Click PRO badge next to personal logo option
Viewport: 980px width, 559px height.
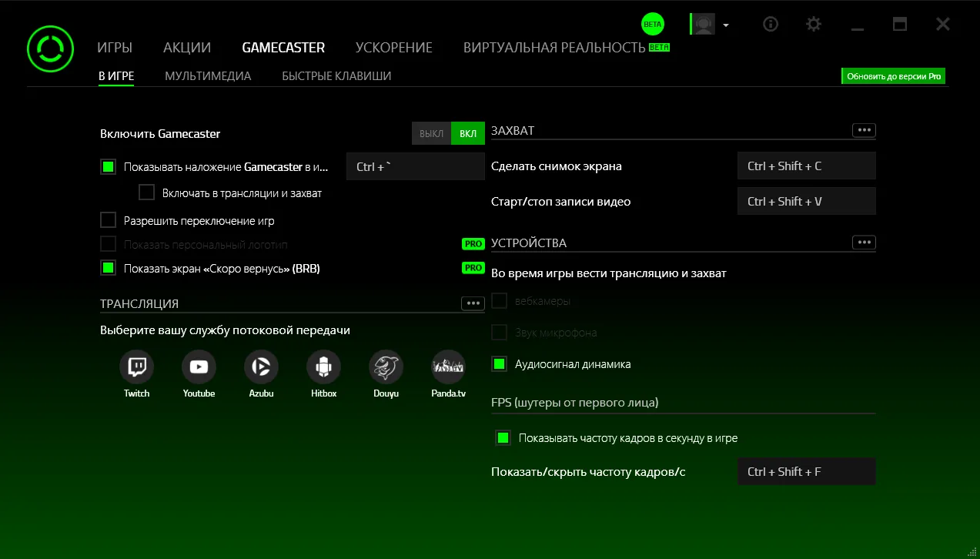(x=473, y=244)
